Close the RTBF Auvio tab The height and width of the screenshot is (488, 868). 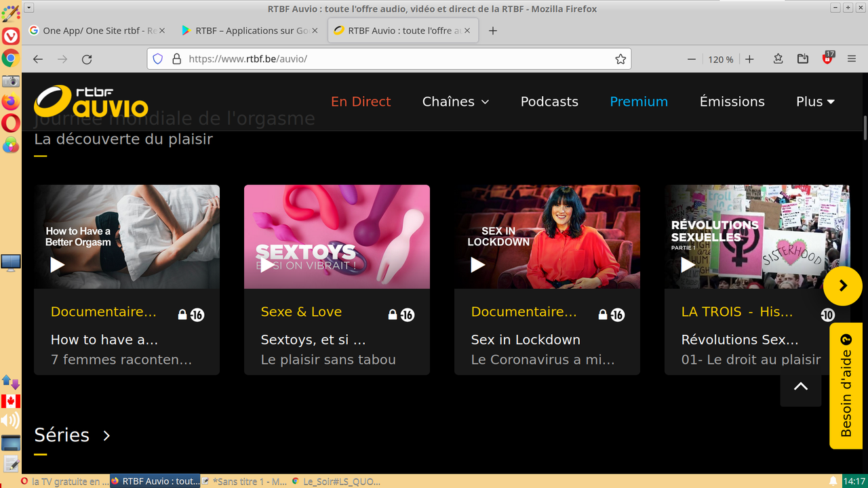click(x=468, y=30)
